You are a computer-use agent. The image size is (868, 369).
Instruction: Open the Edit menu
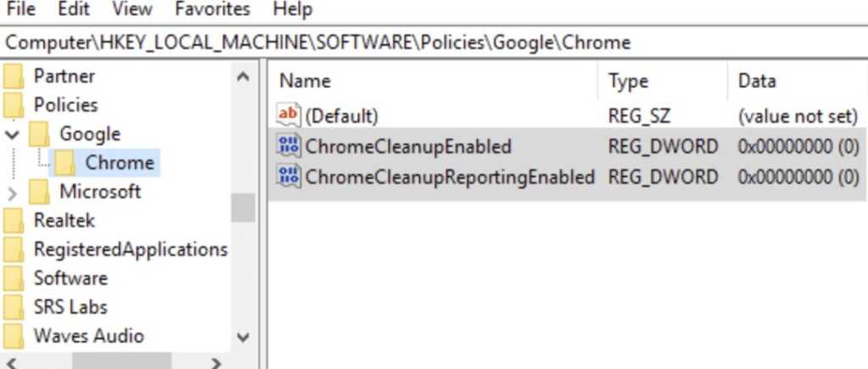(74, 10)
